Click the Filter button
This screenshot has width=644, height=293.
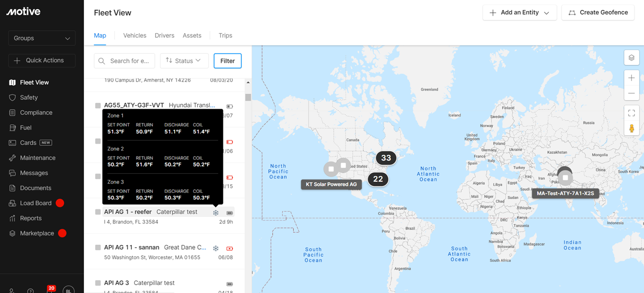[x=227, y=61]
